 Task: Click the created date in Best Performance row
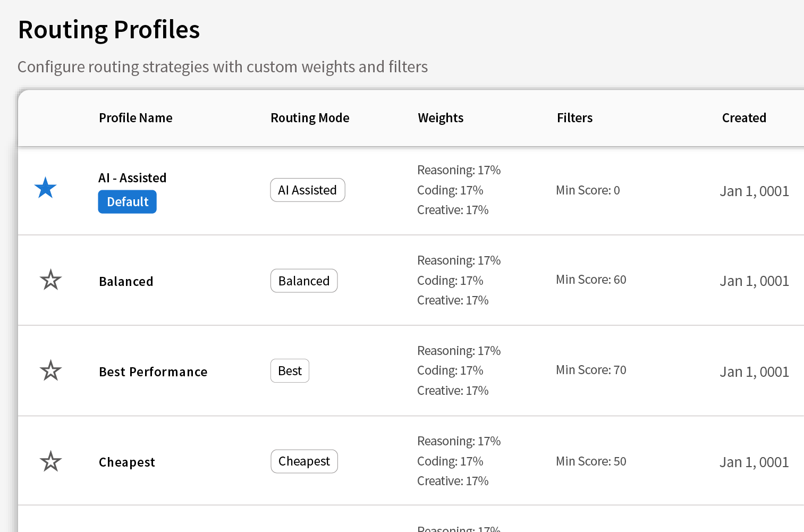755,372
